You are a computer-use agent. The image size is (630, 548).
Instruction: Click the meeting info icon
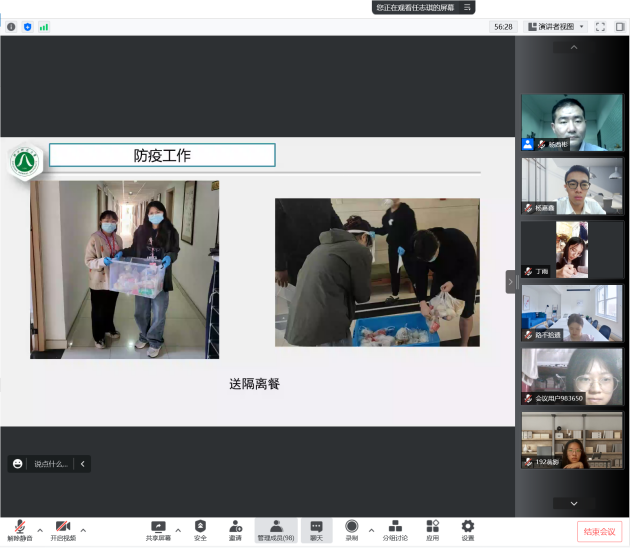pos(11,27)
